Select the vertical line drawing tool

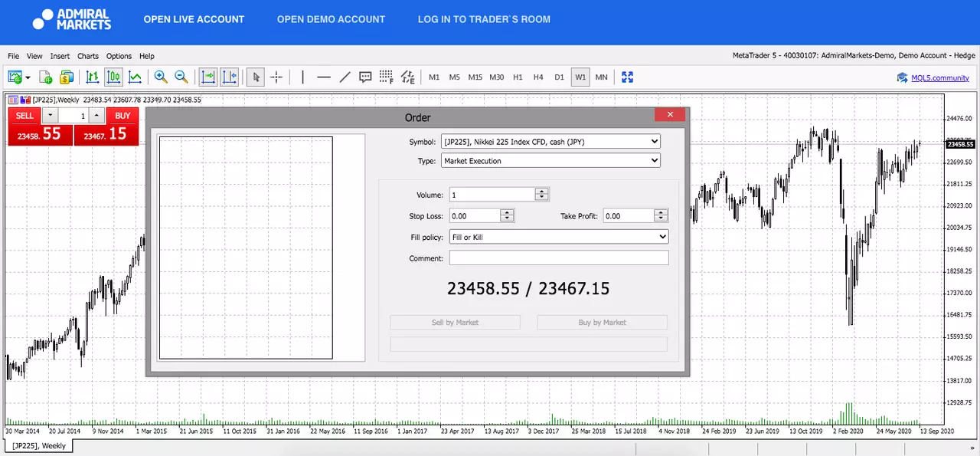(x=303, y=77)
